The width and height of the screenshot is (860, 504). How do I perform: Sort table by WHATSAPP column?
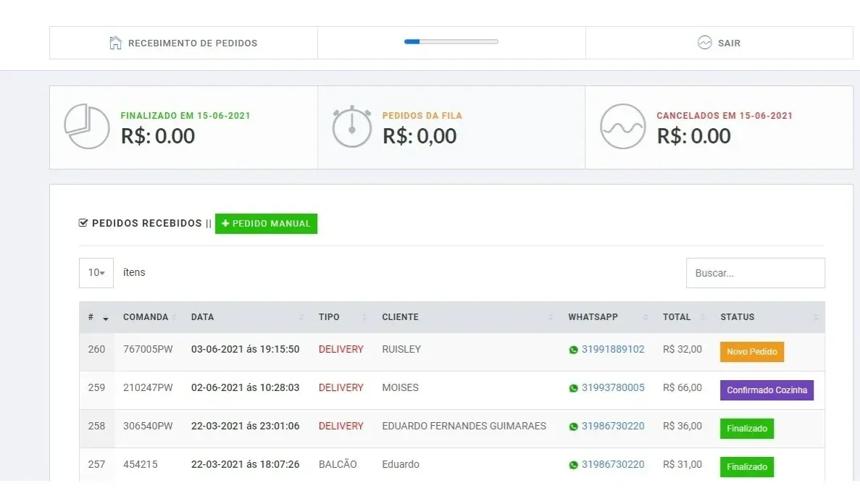pos(606,317)
